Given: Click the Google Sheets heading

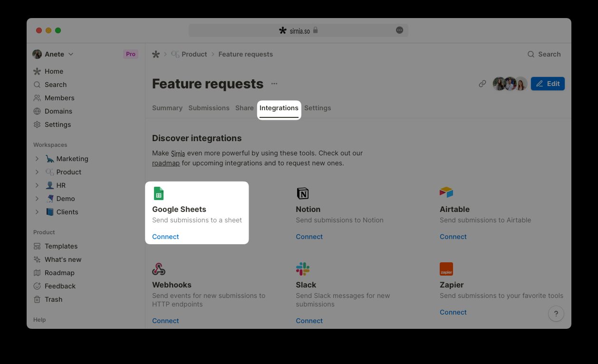Looking at the screenshot, I should pos(179,209).
